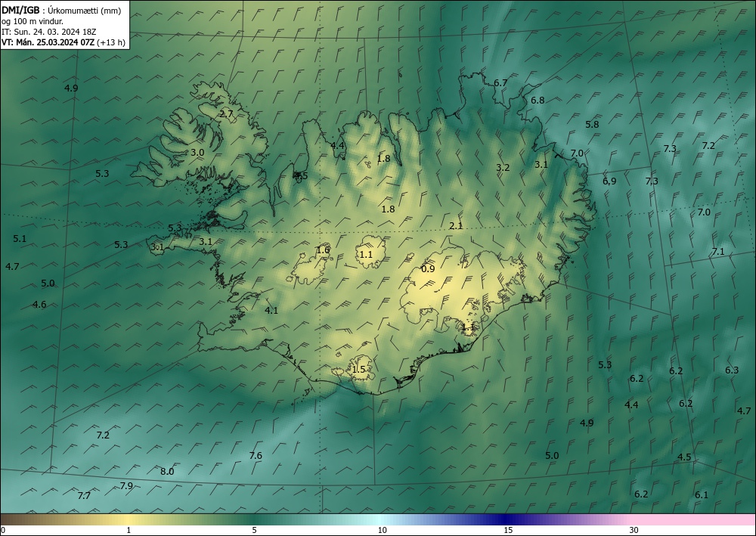The image size is (756, 536).
Task: Click the color bar tick labeled 10
Action: point(382,530)
